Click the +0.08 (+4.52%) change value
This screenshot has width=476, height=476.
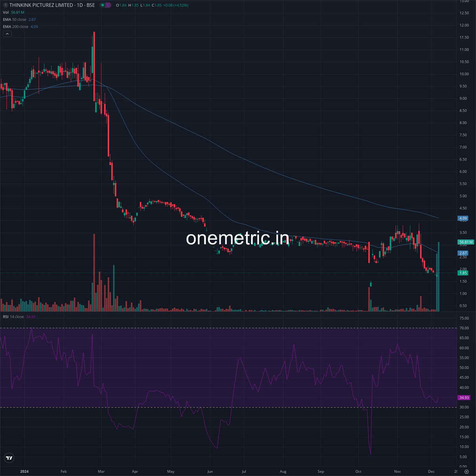tap(175, 5)
